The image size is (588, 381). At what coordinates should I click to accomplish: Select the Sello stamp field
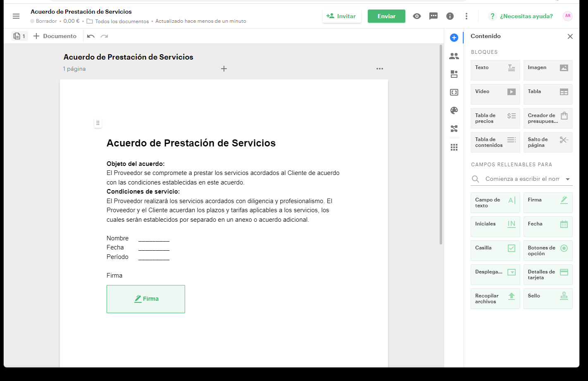click(x=548, y=299)
